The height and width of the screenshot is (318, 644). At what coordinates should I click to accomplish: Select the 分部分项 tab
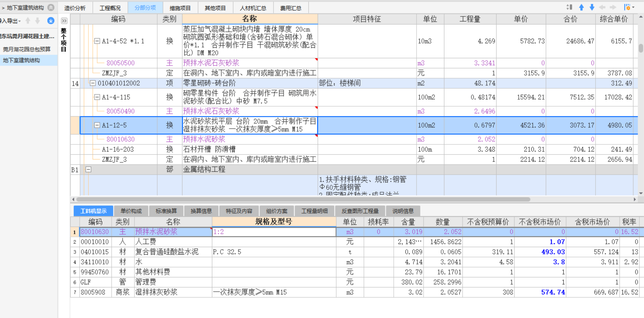click(145, 8)
